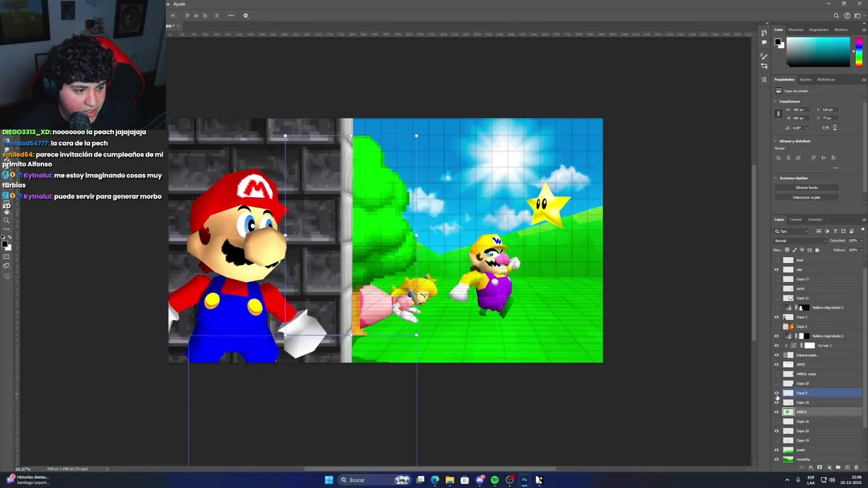
Task: Open Spotify from the taskbar
Action: click(x=494, y=480)
